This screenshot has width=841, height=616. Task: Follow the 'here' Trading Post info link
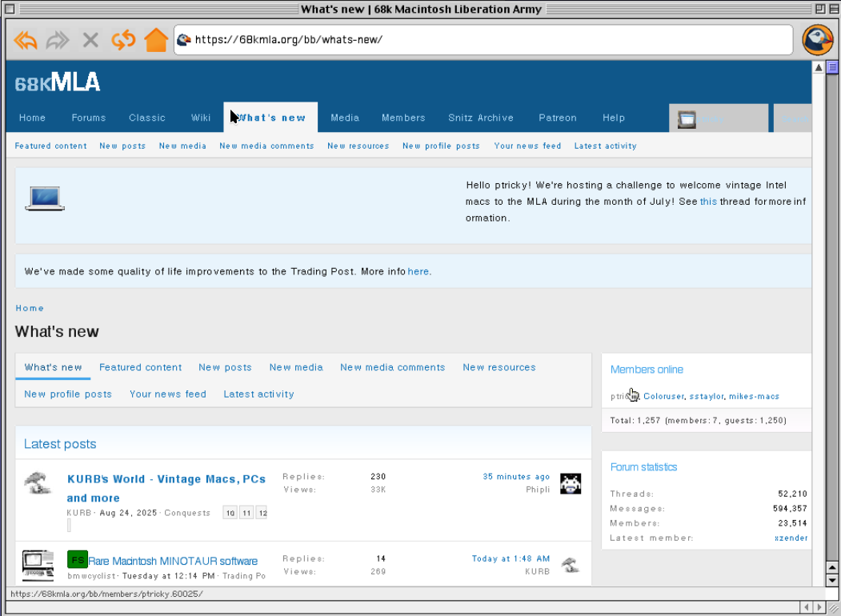click(418, 272)
